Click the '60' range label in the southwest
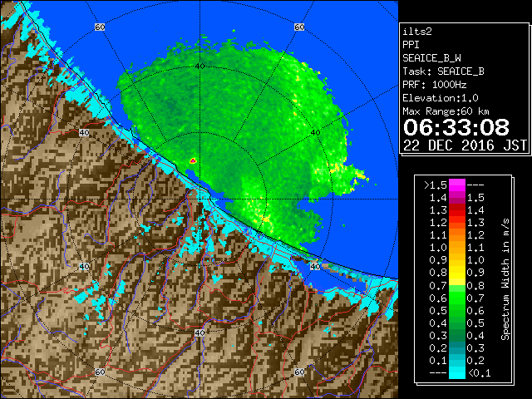 [x=100, y=372]
